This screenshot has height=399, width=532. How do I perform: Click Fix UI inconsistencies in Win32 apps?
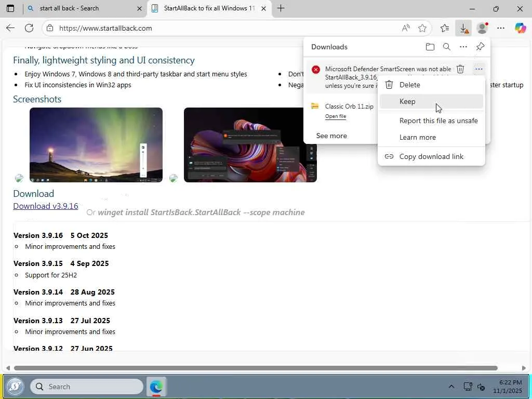[x=78, y=85]
